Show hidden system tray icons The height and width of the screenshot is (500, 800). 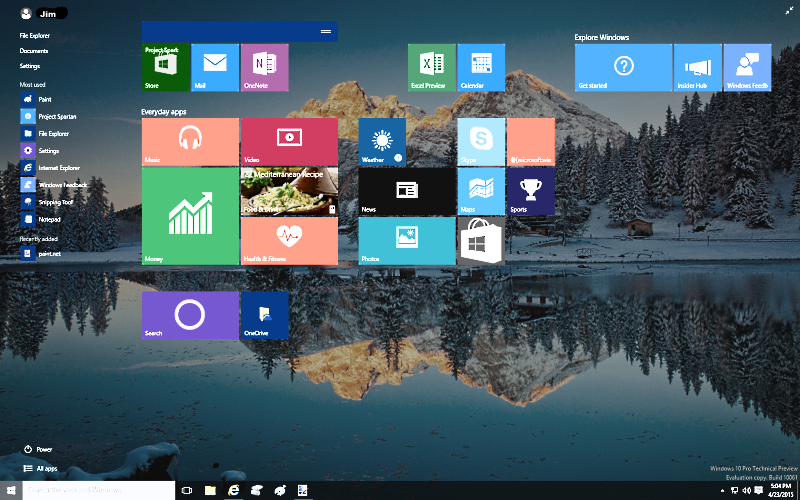723,490
